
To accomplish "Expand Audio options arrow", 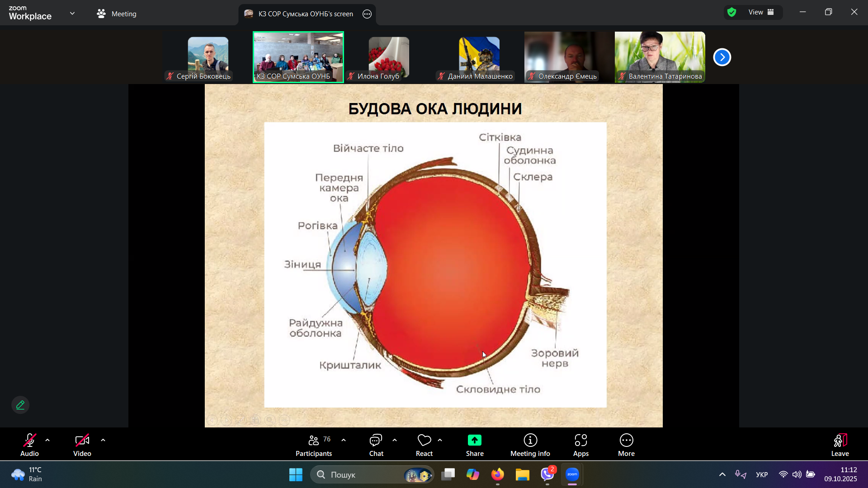I will (47, 440).
